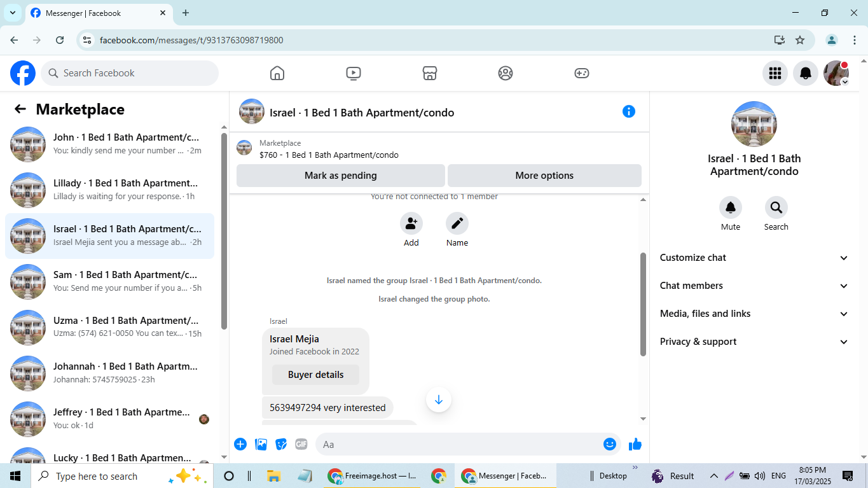The image size is (868, 488).
Task: Open conversation information icon
Action: pyautogui.click(x=629, y=111)
